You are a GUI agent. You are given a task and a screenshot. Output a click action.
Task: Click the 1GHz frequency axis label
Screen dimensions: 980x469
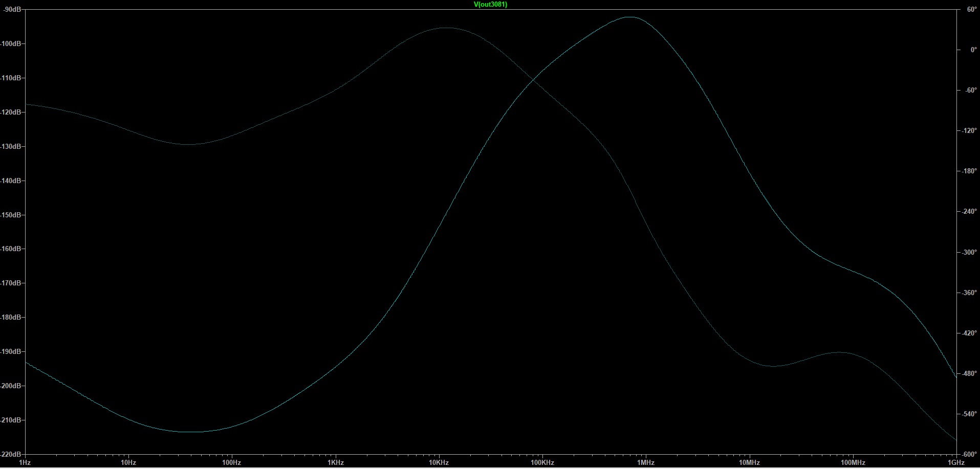pos(956,463)
